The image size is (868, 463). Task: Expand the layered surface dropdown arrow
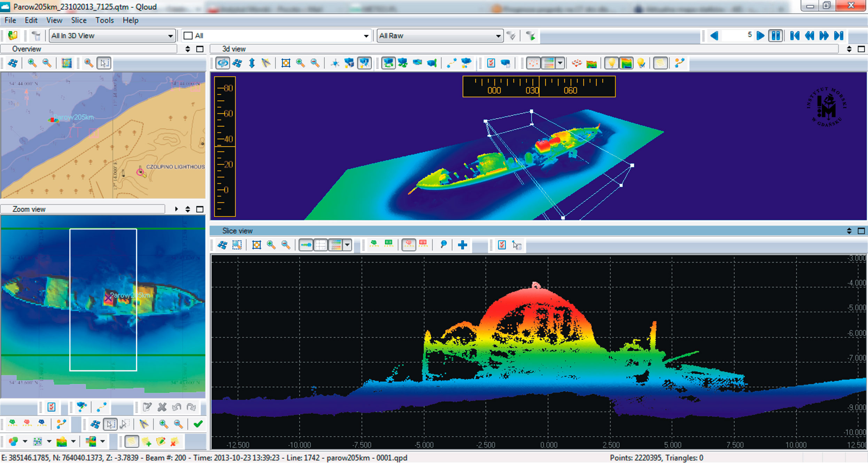pyautogui.click(x=102, y=441)
